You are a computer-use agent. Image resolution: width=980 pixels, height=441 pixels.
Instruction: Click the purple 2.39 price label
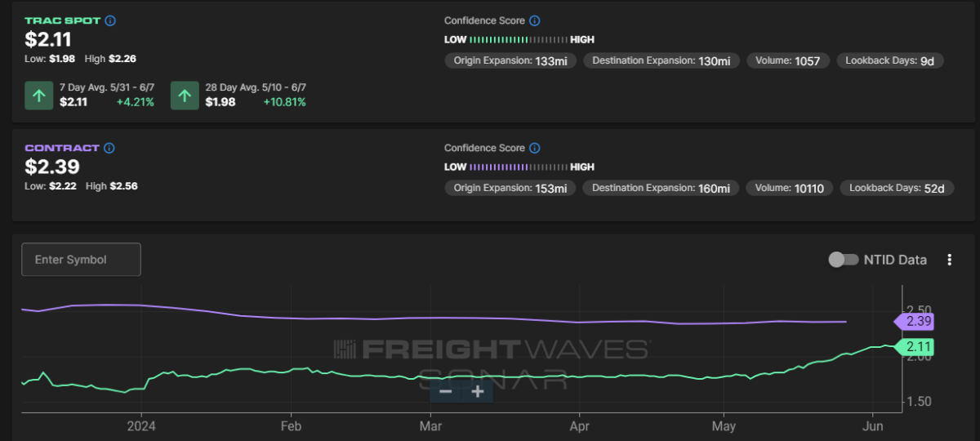(x=914, y=321)
